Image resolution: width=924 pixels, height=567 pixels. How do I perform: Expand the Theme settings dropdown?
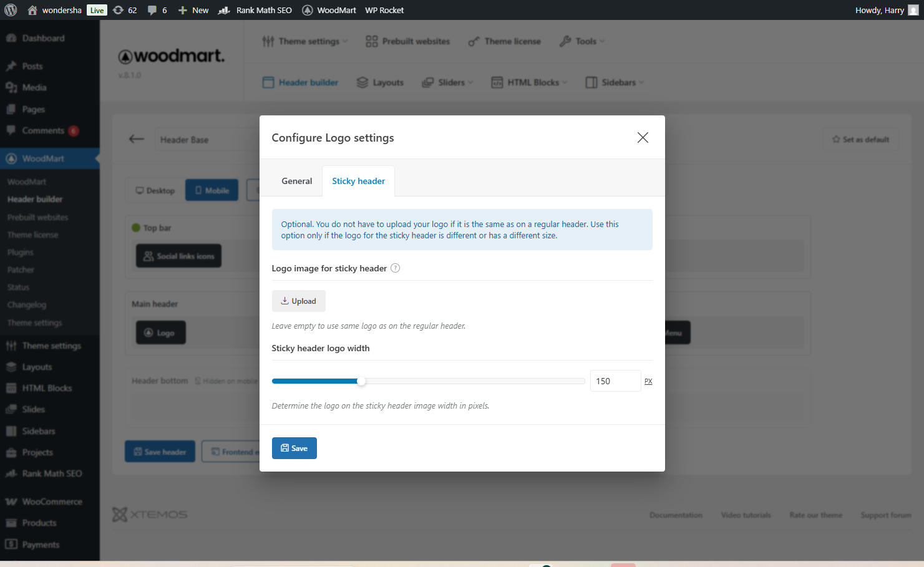pos(304,41)
